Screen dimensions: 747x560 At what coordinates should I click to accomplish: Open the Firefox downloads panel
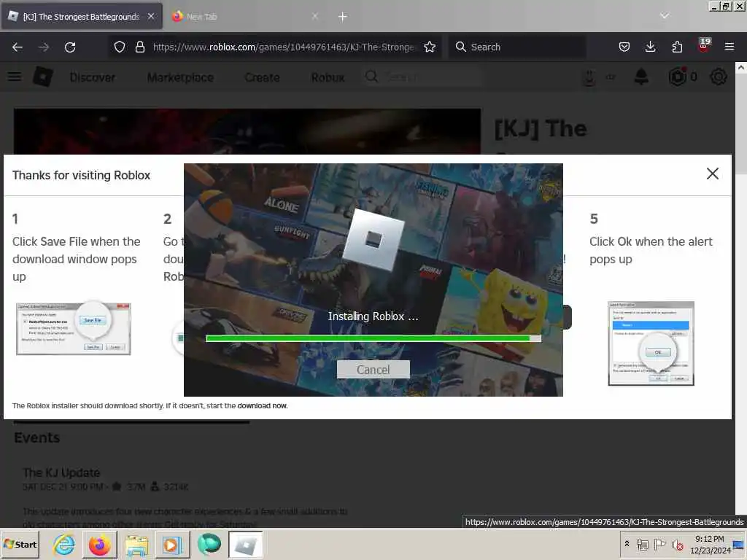pyautogui.click(x=650, y=47)
